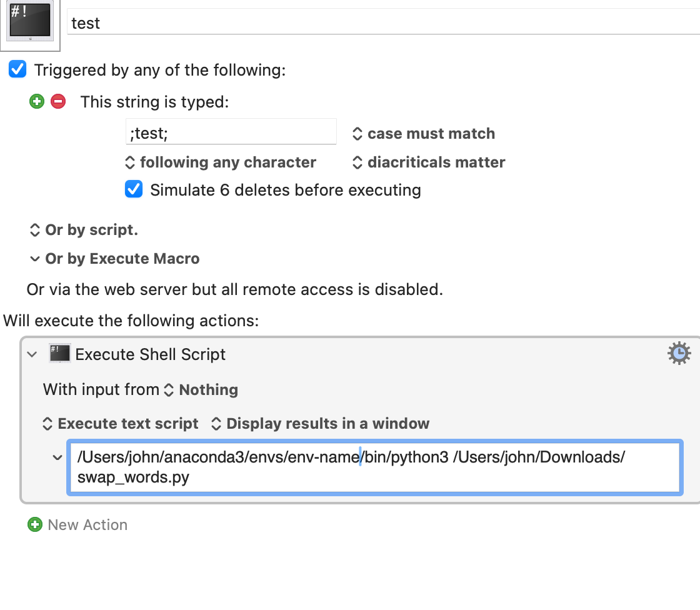Change input source from Nothing
Screen dimensions: 700x610
point(201,389)
